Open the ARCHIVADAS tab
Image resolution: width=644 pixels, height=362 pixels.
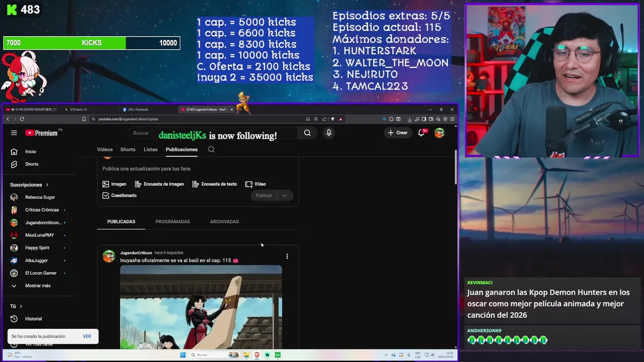pyautogui.click(x=224, y=222)
